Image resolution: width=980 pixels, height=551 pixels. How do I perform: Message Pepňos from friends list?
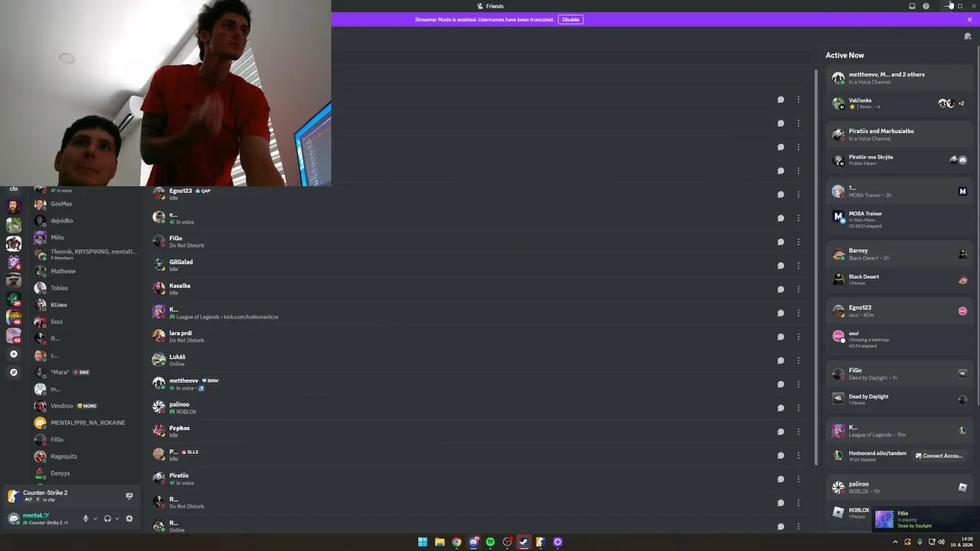pos(780,432)
